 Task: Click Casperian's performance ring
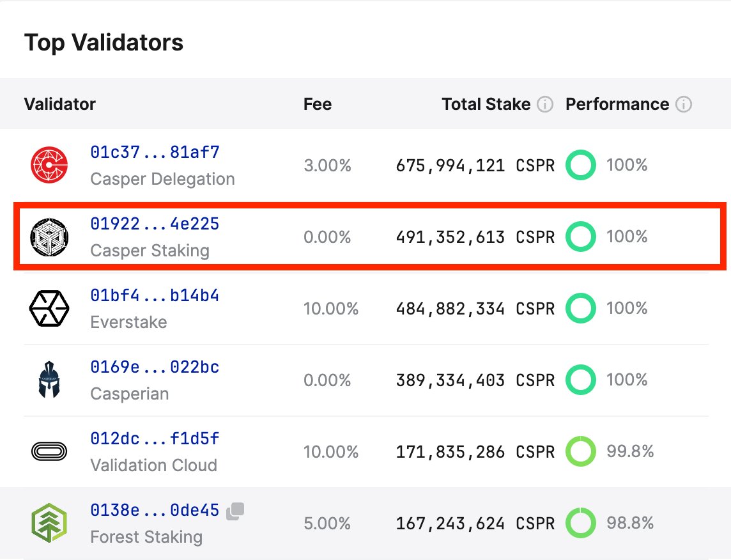(x=581, y=380)
